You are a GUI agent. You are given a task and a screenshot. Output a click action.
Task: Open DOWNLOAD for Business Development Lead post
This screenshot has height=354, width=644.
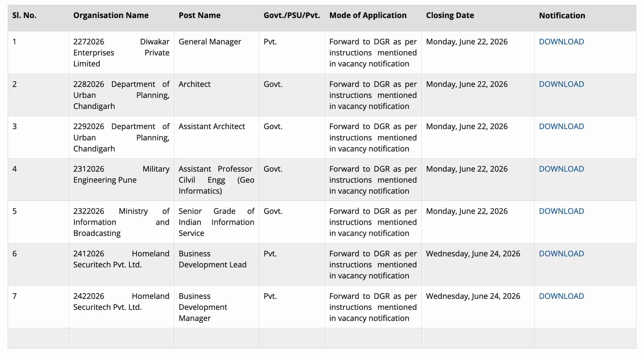pyautogui.click(x=561, y=254)
